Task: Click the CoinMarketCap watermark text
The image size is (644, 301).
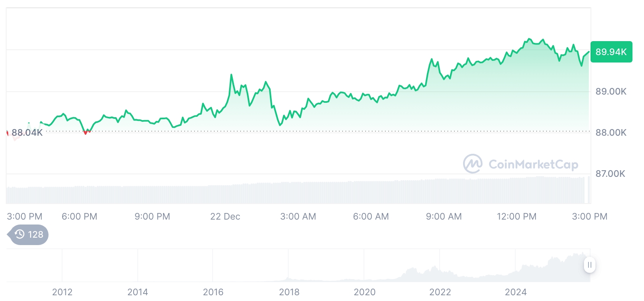Action: tap(533, 164)
